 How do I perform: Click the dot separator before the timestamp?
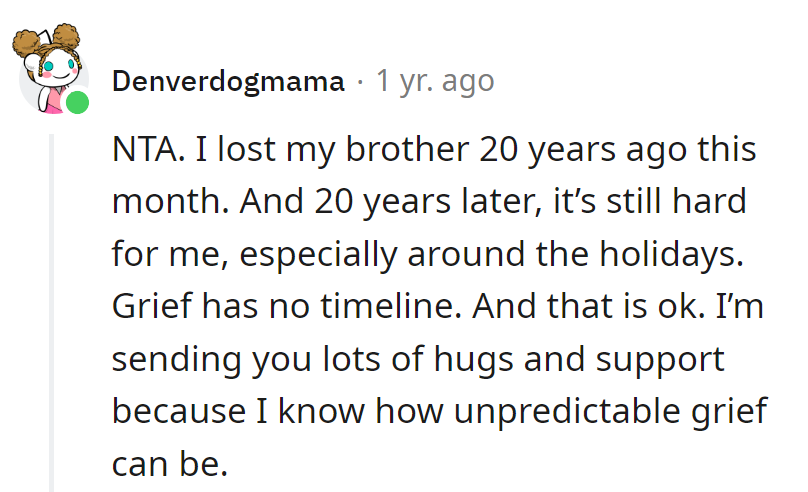coord(360,81)
